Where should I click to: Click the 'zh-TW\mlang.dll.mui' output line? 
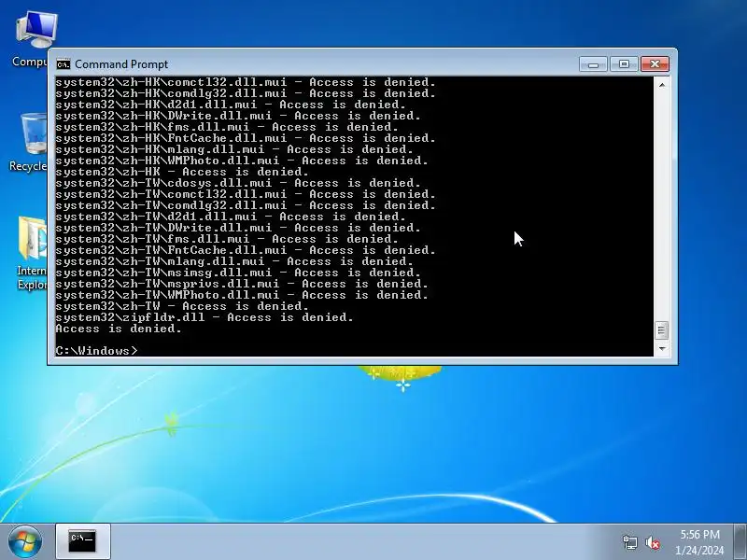pos(234,261)
